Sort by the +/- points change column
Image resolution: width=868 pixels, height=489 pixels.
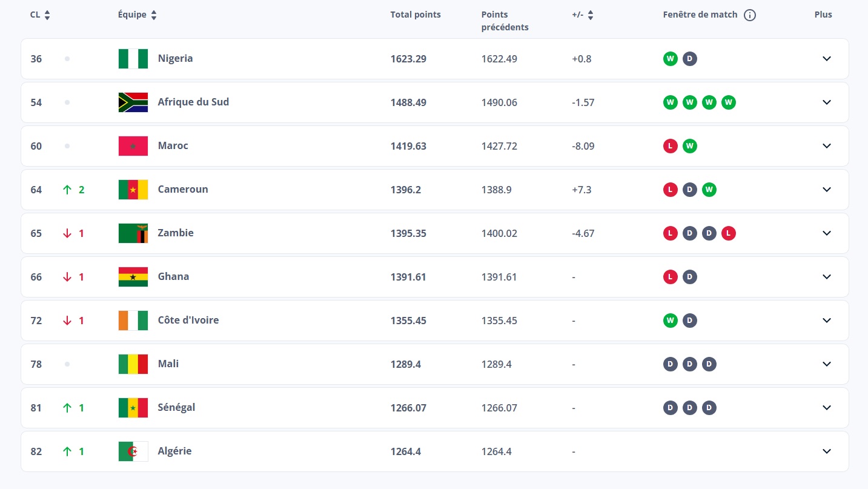(590, 15)
